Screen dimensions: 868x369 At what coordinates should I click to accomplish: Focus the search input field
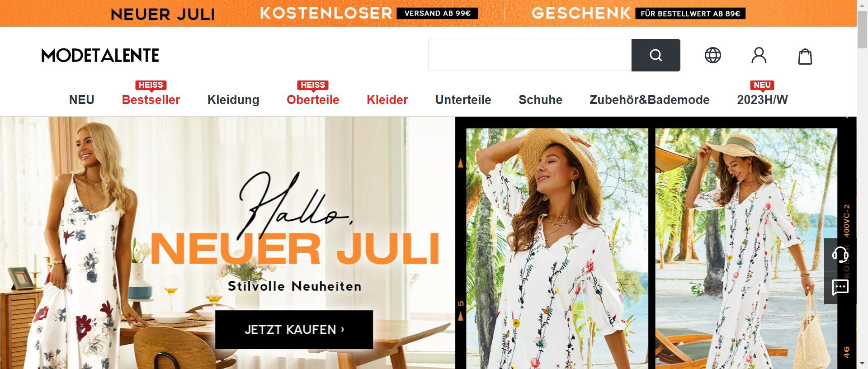pyautogui.click(x=530, y=55)
